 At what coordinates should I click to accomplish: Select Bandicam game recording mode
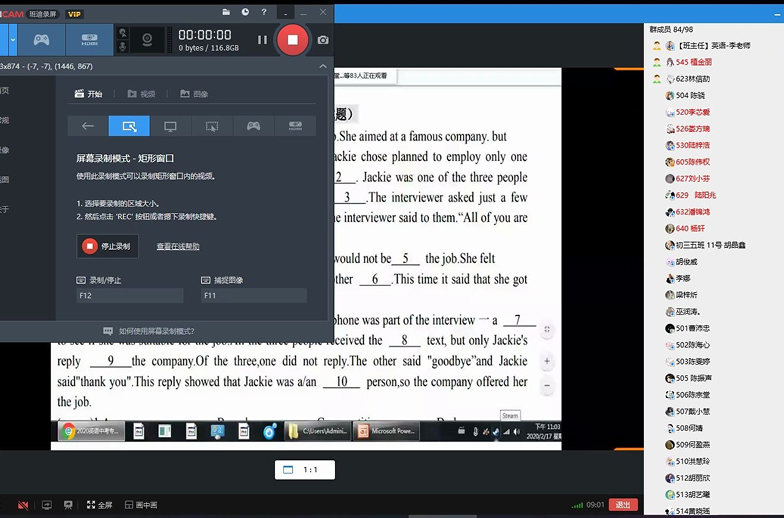(x=41, y=40)
